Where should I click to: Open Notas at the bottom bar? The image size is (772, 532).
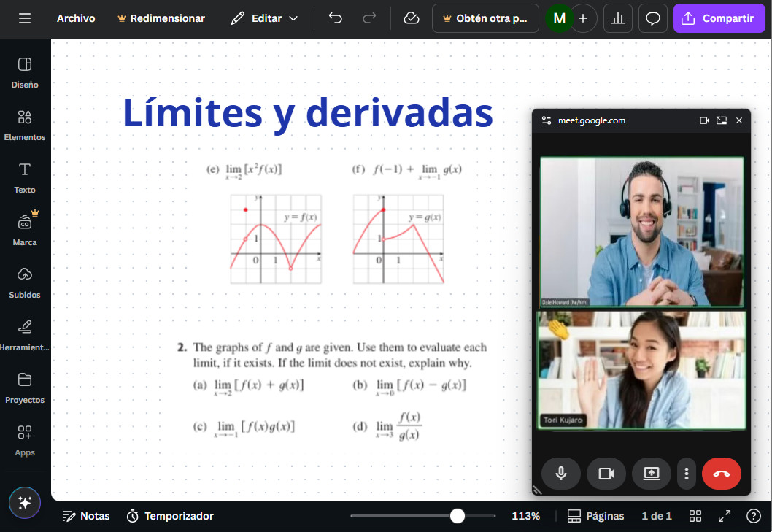pos(86,516)
